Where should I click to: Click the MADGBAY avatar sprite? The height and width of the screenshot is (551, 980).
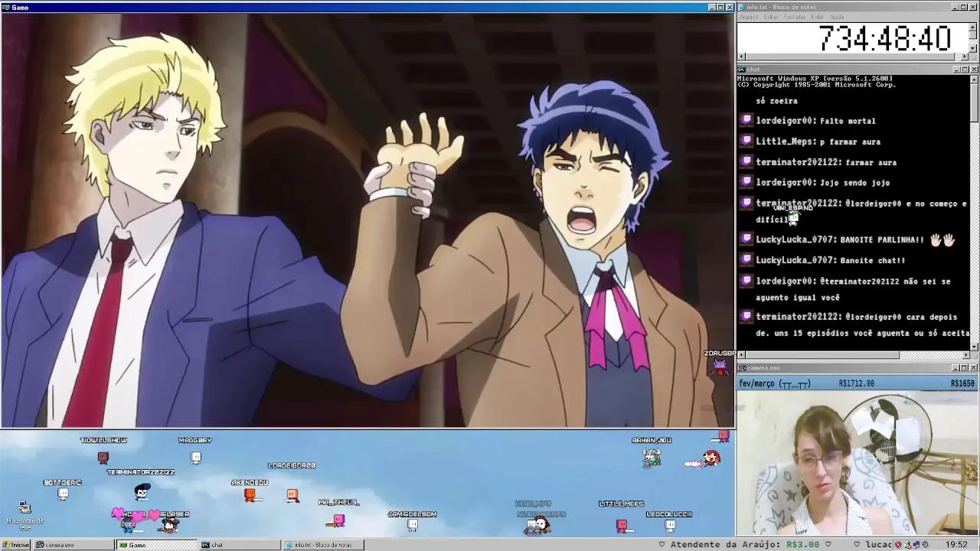click(196, 458)
